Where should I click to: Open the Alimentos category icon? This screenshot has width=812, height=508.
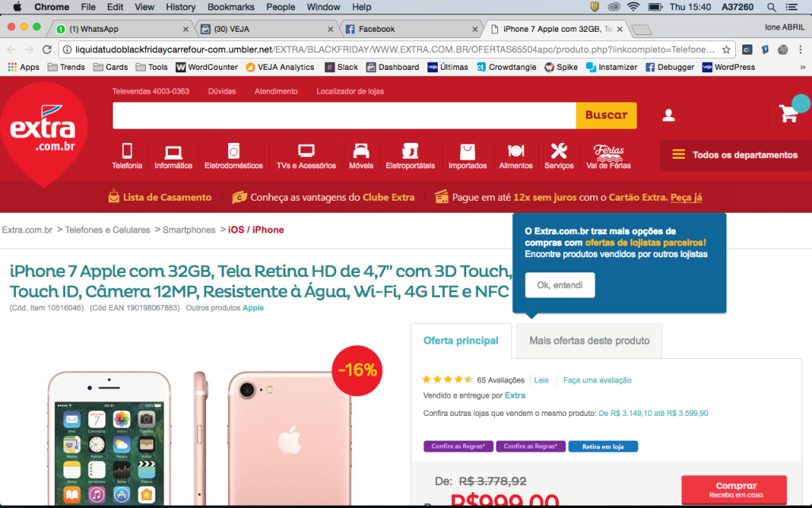(515, 156)
